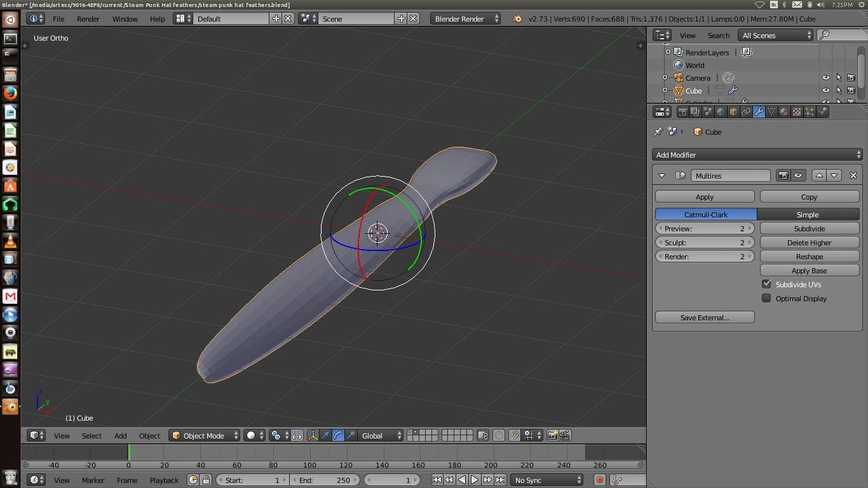
Task: Enable the Subdivide UVs checkbox
Action: (x=766, y=284)
